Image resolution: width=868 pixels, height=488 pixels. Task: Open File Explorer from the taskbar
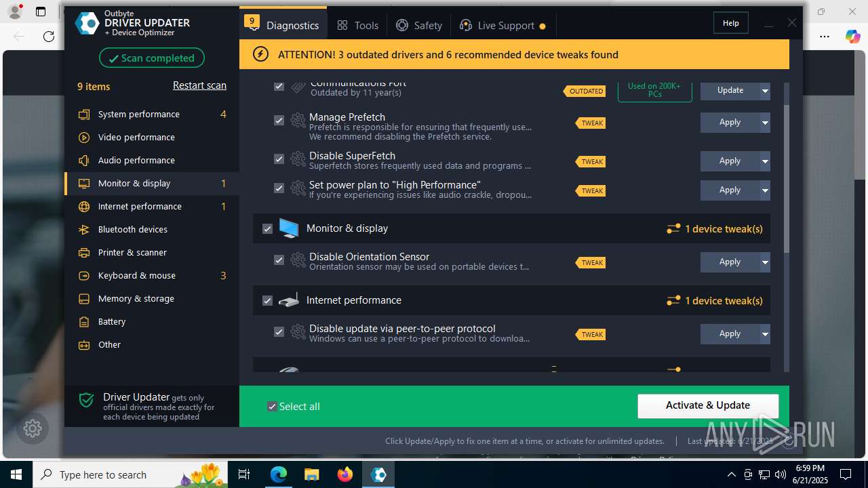pyautogui.click(x=311, y=474)
